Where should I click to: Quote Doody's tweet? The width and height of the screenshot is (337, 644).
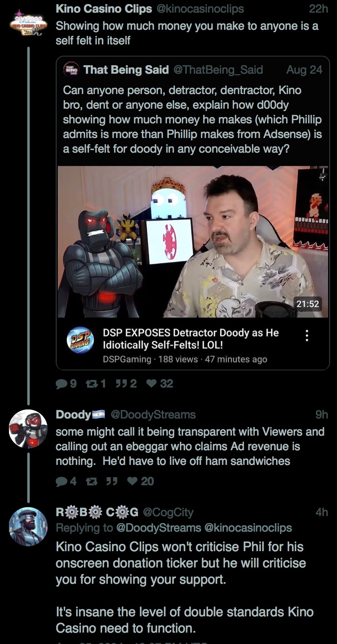(x=111, y=481)
